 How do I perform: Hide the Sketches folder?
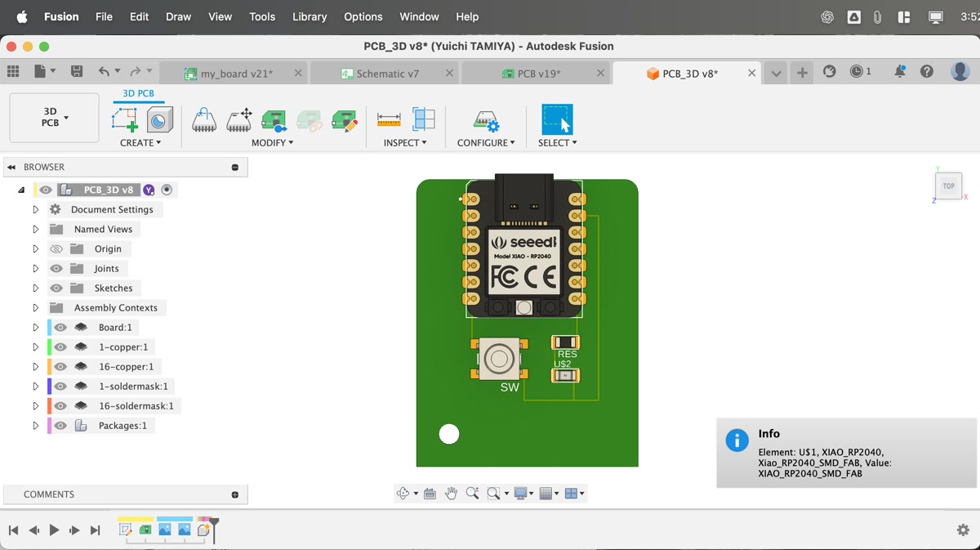coord(56,288)
